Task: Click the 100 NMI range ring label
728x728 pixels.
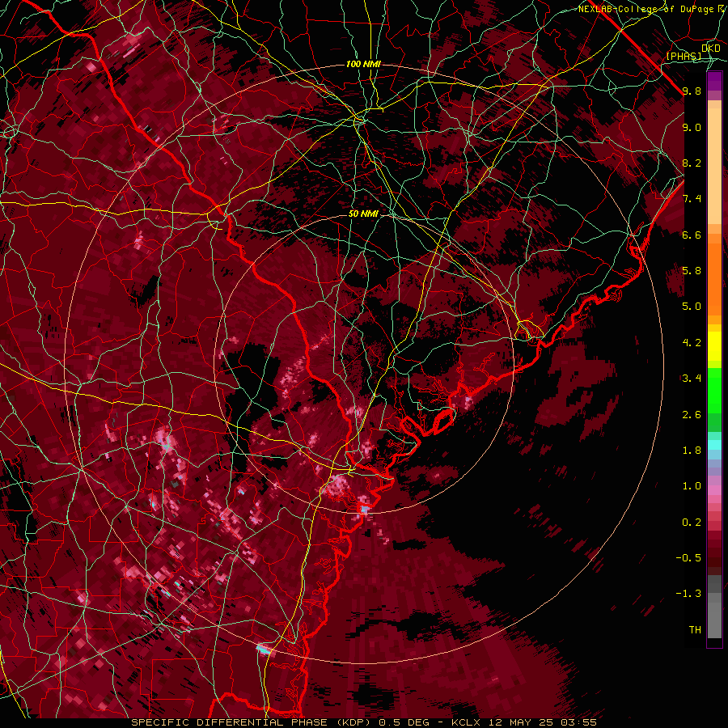Action: 363,64
